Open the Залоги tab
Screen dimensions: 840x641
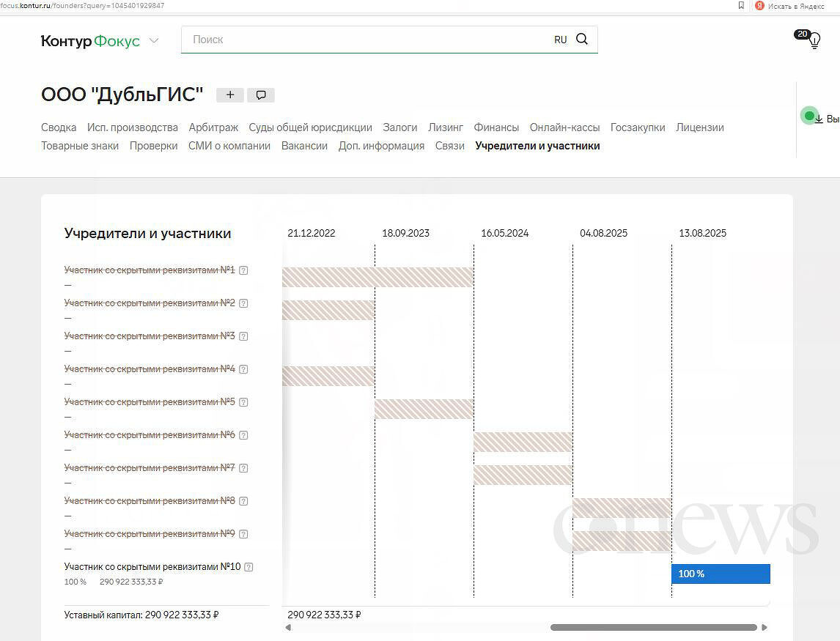[399, 127]
